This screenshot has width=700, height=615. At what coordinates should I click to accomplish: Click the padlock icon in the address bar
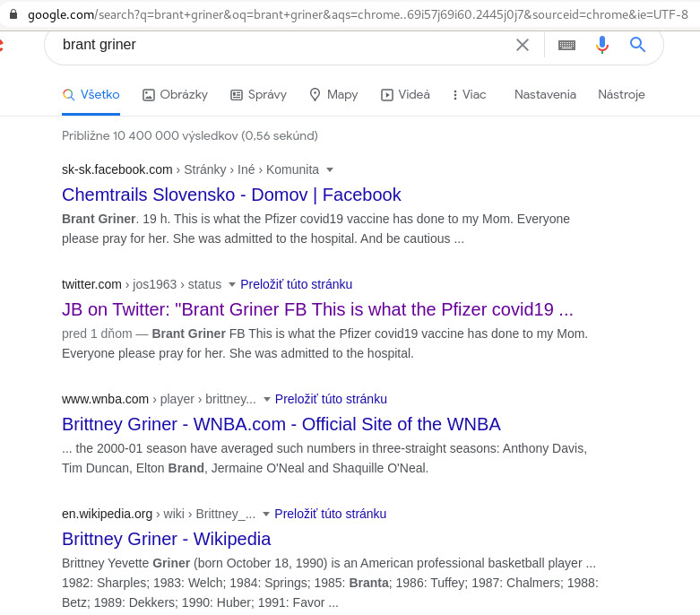(13, 14)
